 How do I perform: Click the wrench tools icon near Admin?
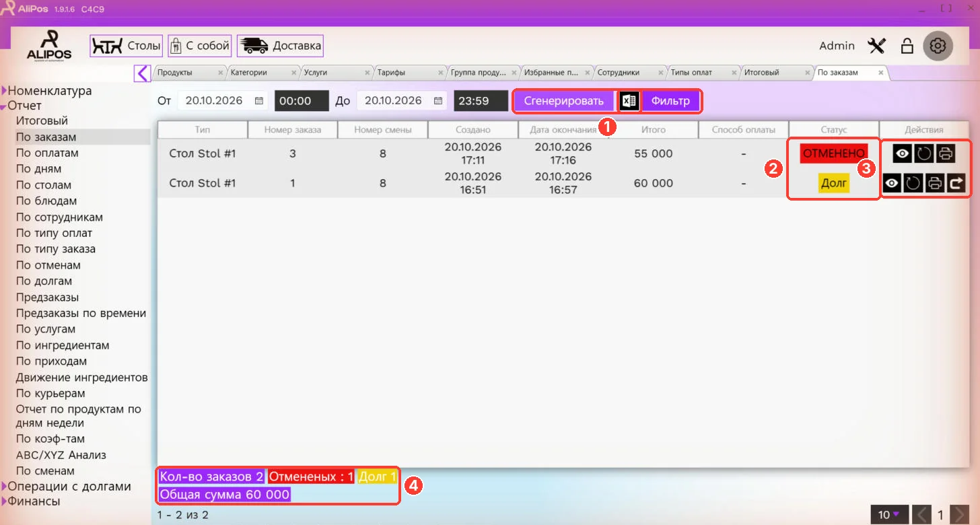click(x=877, y=46)
